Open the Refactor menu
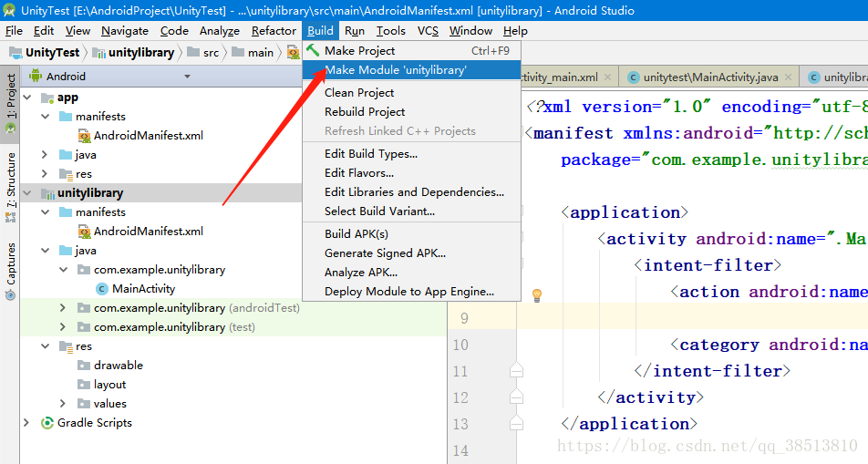The height and width of the screenshot is (464, 868). click(274, 31)
